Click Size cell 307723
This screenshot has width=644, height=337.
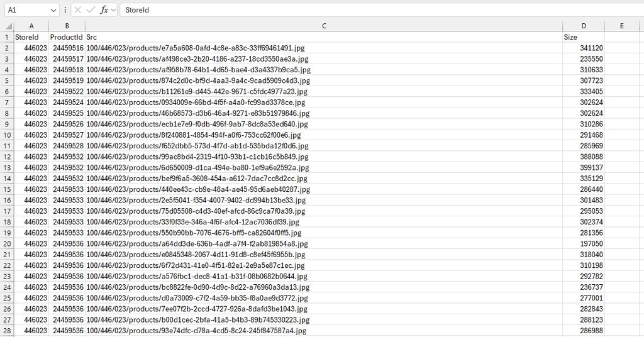583,80
